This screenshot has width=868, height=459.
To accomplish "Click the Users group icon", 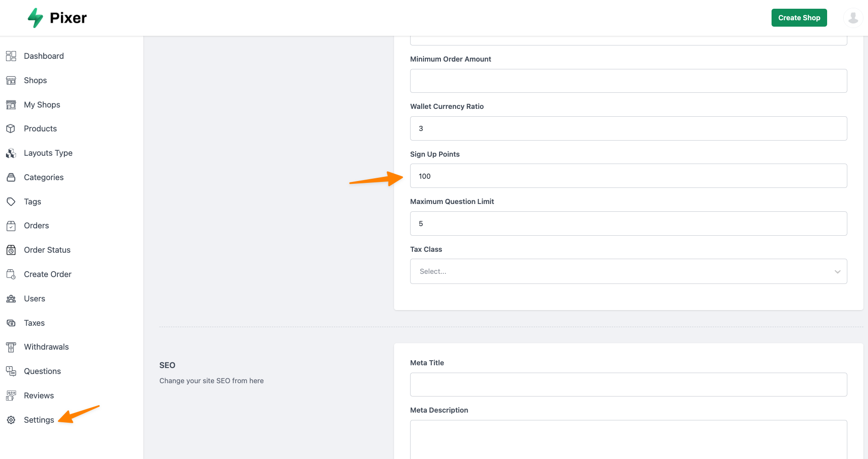I will pos(11,299).
